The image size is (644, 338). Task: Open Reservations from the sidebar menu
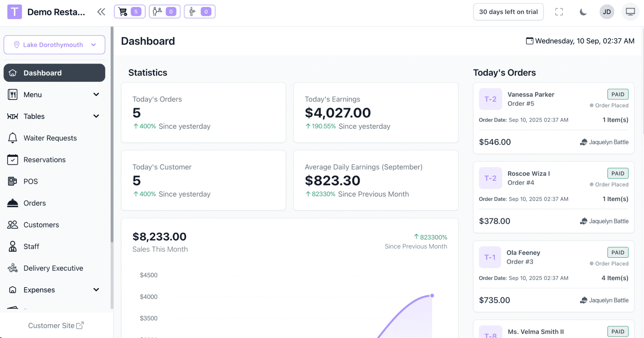click(x=44, y=160)
